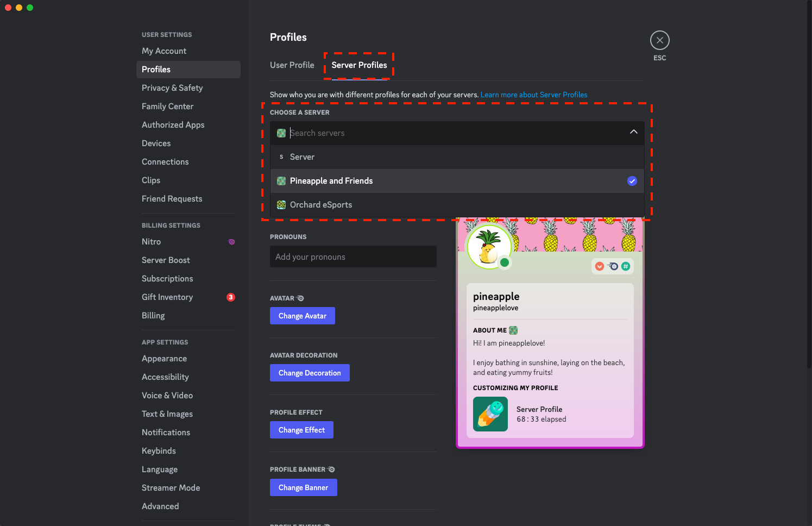Open Keybinds settings

pyautogui.click(x=188, y=451)
